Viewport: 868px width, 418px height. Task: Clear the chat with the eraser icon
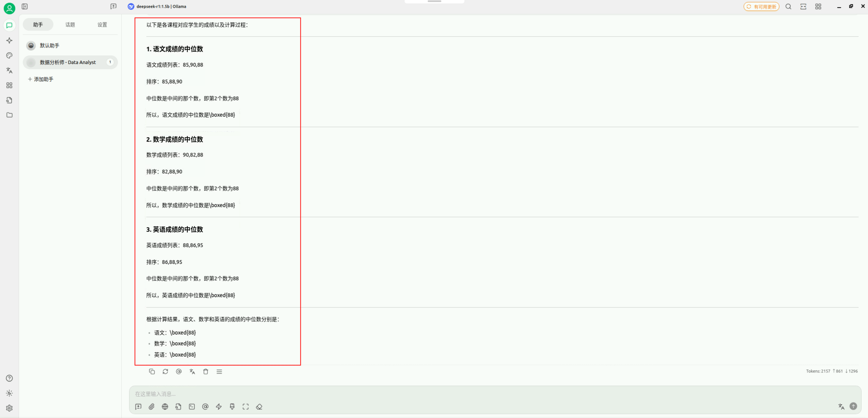point(259,406)
